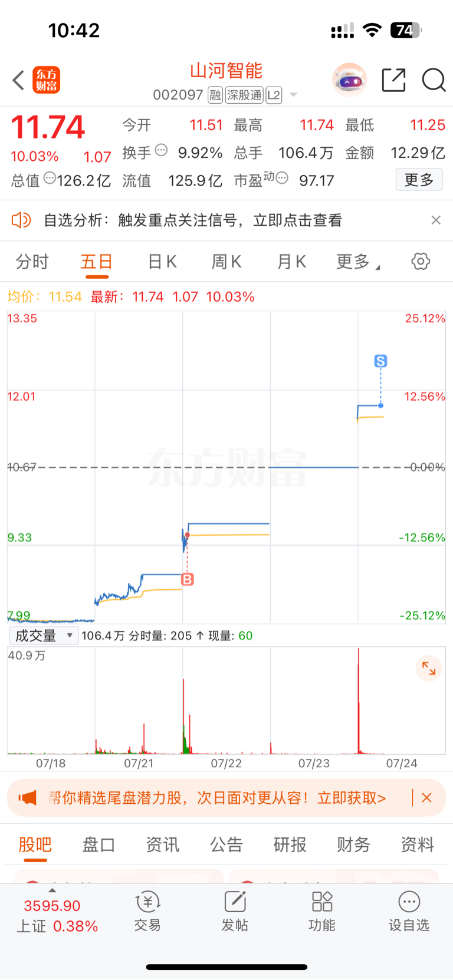Tap the share export icon

(x=393, y=80)
